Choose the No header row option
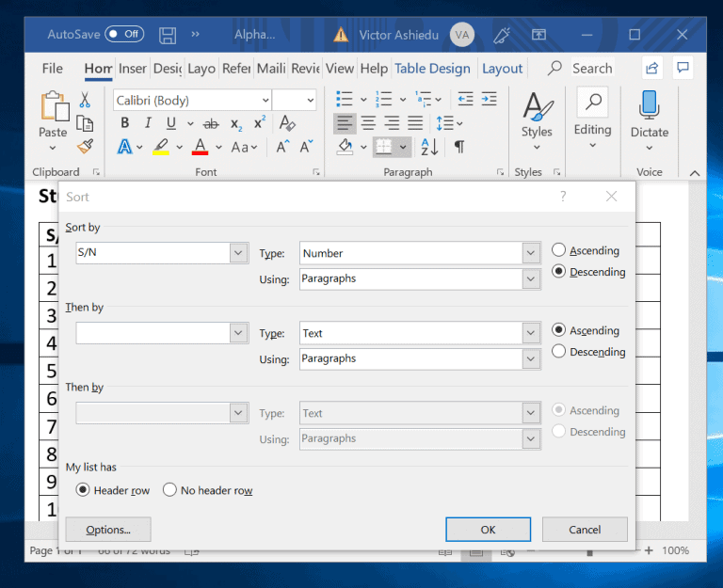The height and width of the screenshot is (588, 723). [170, 490]
